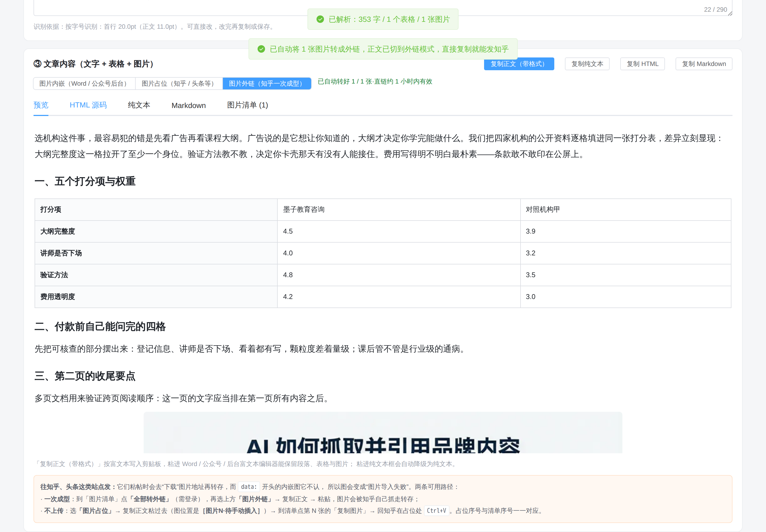Click the bold text 往知乎、头条这类站点发

[x=78, y=487]
